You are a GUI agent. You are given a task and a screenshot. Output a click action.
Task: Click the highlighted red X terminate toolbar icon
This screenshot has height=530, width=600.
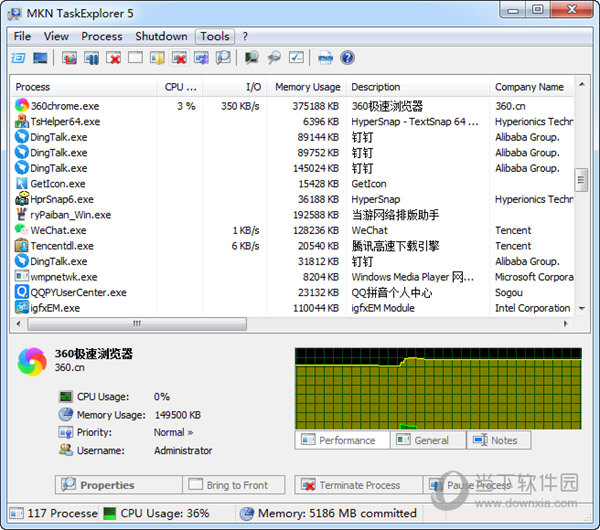click(x=179, y=58)
